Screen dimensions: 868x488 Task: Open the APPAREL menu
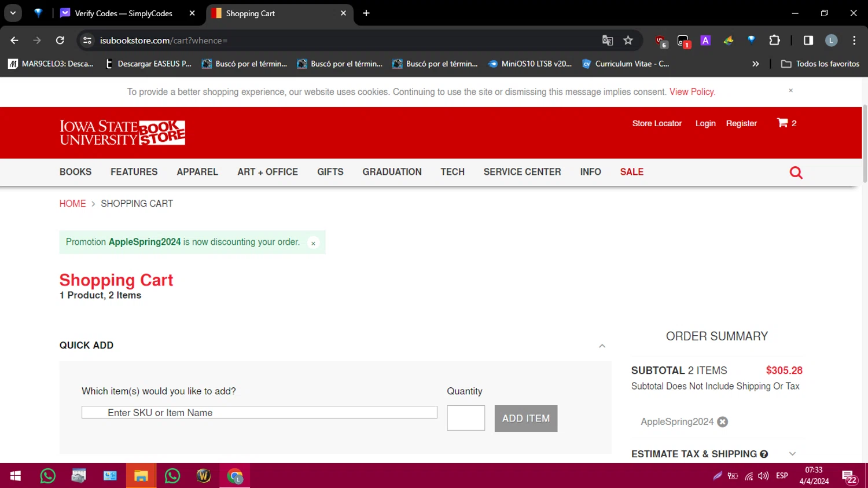click(x=197, y=172)
